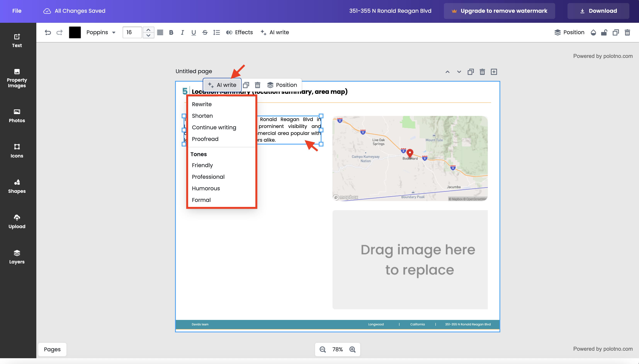The width and height of the screenshot is (639, 364).
Task: Choose the Professional tone option
Action: tap(208, 177)
